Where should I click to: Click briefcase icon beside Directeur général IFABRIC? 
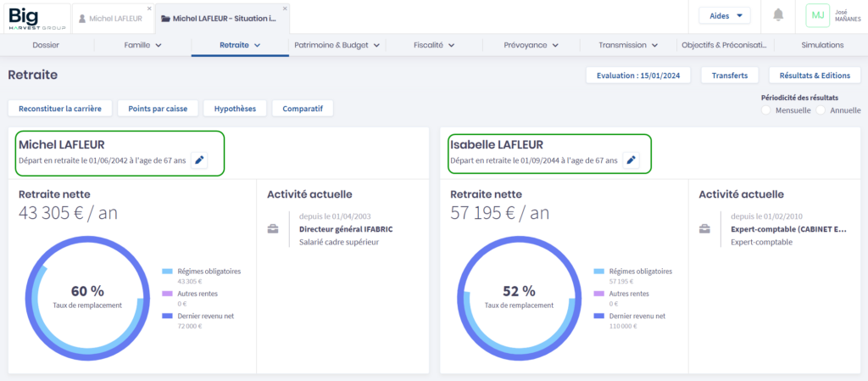click(272, 229)
